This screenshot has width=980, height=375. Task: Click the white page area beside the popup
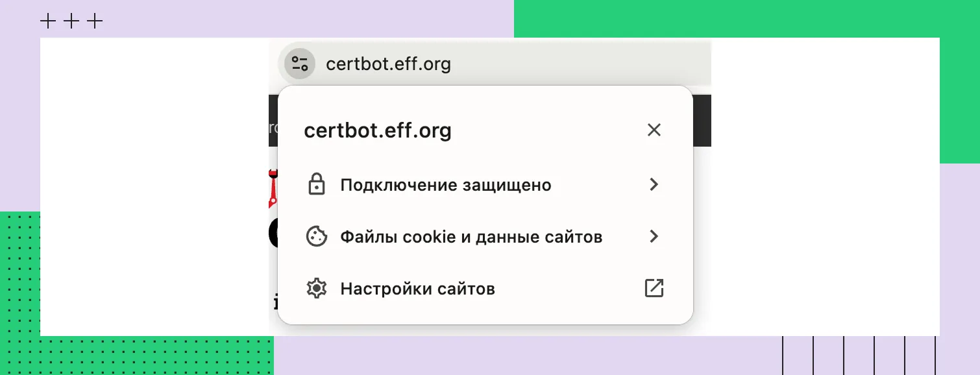(811, 227)
